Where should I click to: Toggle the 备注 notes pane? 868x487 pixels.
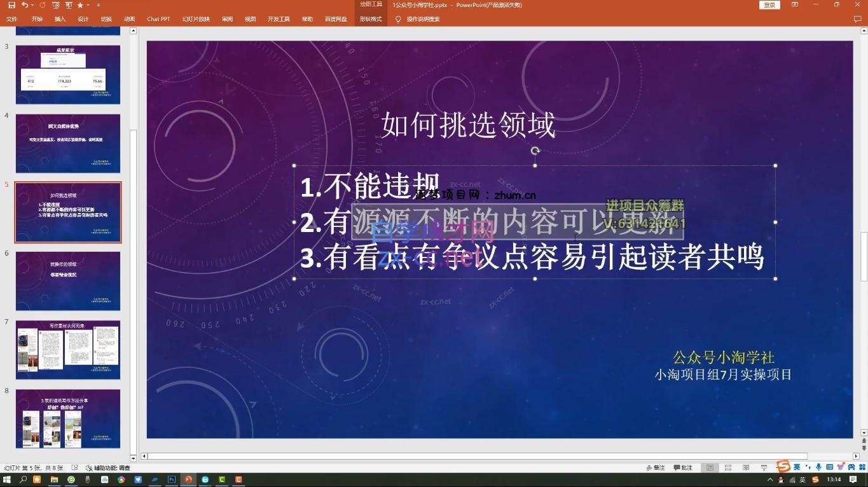[655, 468]
